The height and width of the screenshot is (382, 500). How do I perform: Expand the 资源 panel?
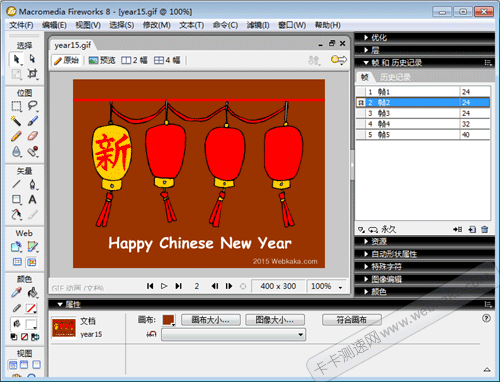(366, 241)
